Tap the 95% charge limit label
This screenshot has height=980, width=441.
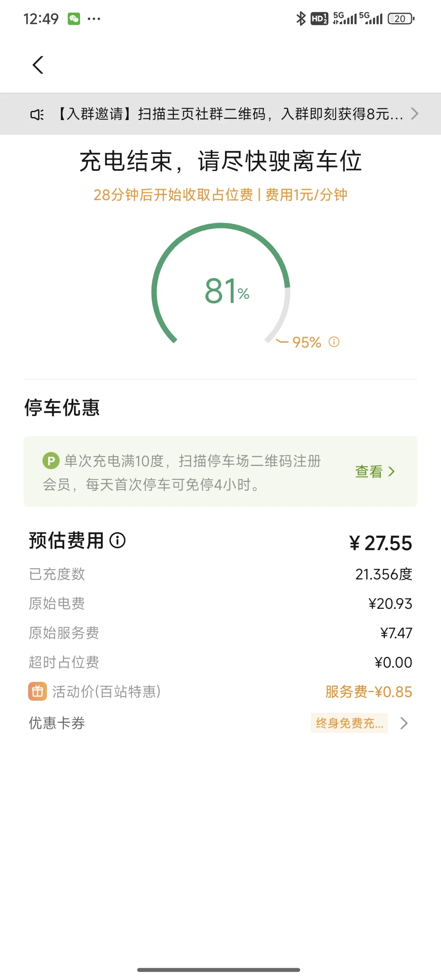click(307, 342)
